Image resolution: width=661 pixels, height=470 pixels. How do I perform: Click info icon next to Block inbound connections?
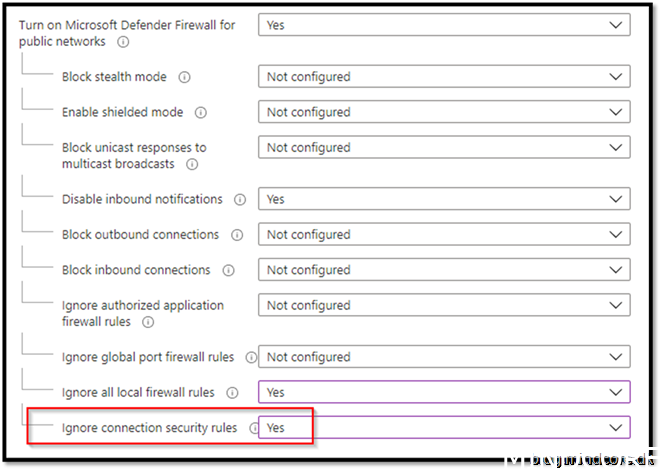coord(229,271)
